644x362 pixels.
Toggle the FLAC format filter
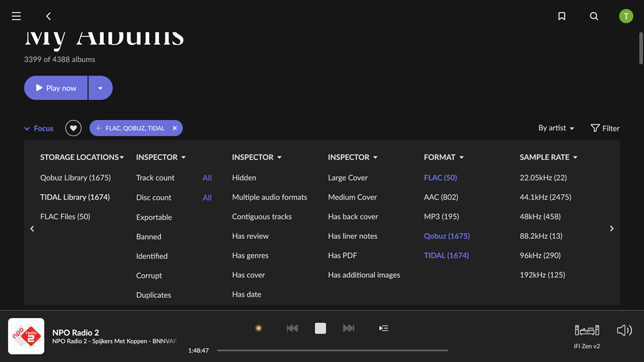pyautogui.click(x=441, y=177)
